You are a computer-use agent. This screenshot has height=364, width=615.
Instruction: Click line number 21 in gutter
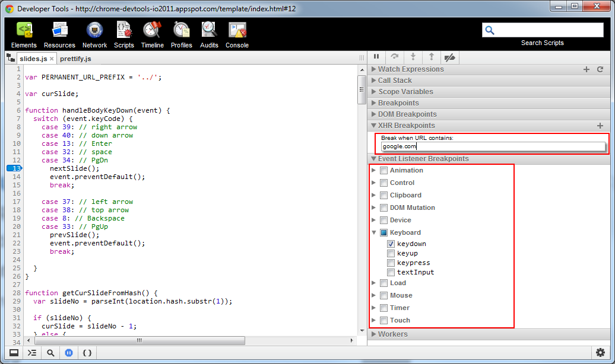pyautogui.click(x=17, y=235)
